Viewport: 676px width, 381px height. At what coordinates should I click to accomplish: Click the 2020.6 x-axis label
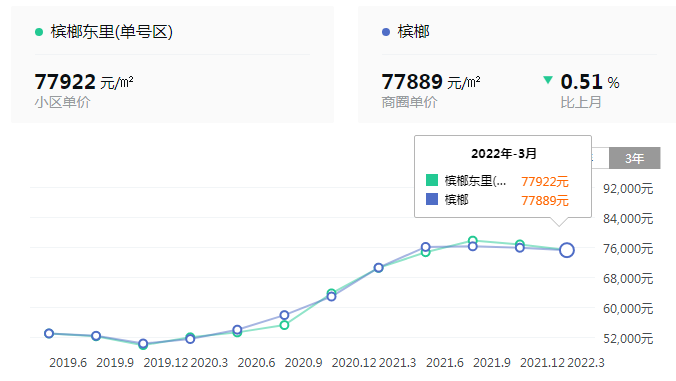click(x=256, y=362)
